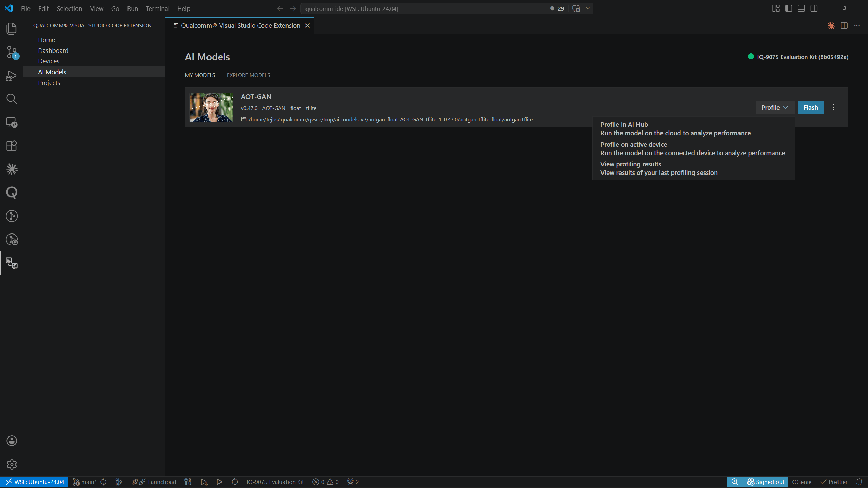Click the IQ-9075 Evaluation Kit device indicator
This screenshot has width=868, height=488.
pos(798,57)
